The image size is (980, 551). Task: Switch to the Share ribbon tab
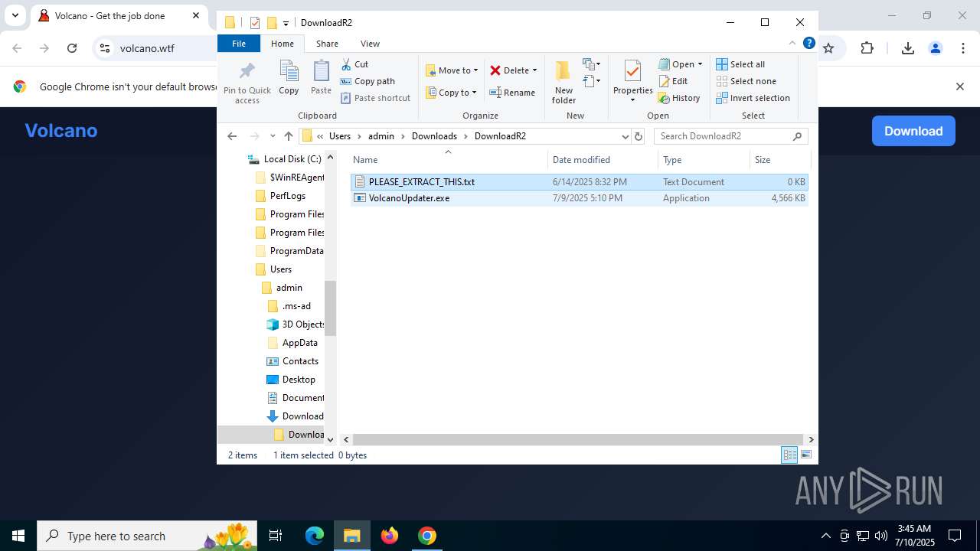pyautogui.click(x=327, y=44)
